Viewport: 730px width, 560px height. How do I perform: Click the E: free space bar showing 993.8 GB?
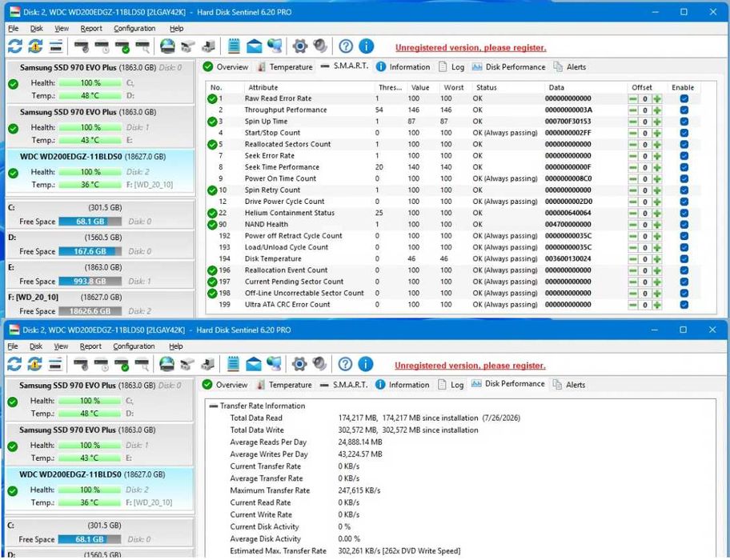[x=90, y=282]
